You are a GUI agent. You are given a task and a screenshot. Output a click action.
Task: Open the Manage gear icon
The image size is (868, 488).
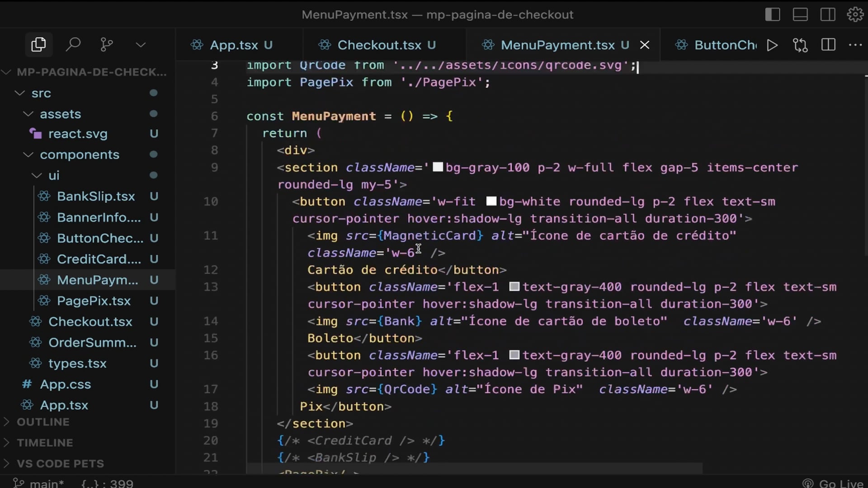(855, 14)
